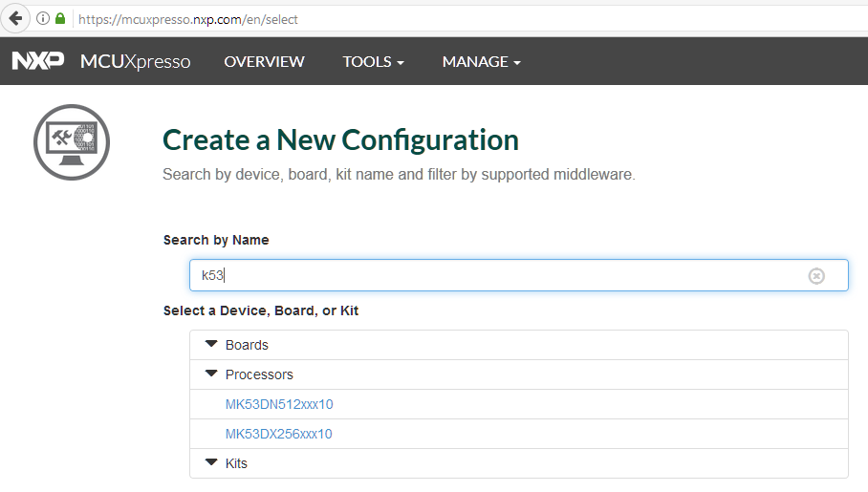Click the browser back arrow button

point(15,18)
